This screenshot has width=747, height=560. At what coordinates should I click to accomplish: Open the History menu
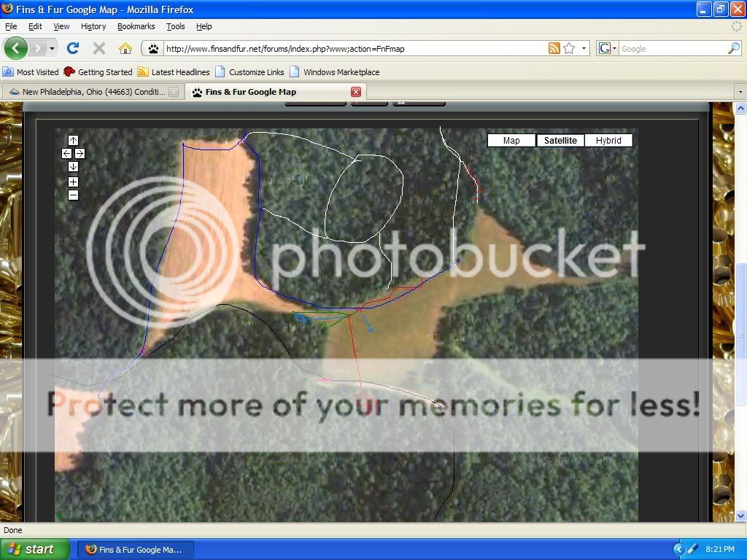click(93, 26)
